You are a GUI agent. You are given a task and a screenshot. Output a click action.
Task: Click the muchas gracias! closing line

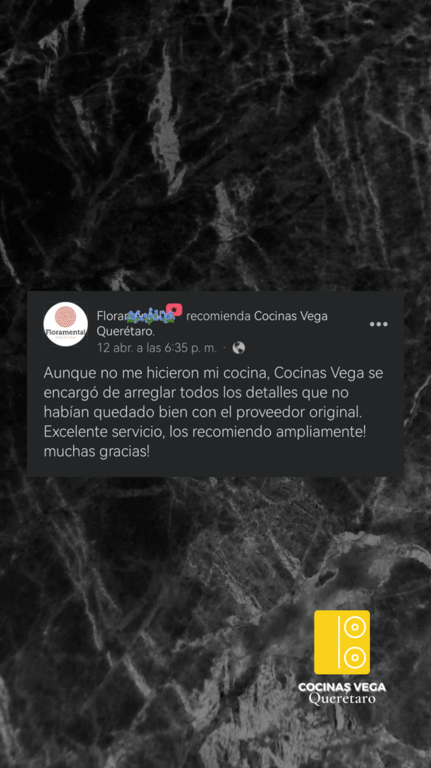pos(96,452)
